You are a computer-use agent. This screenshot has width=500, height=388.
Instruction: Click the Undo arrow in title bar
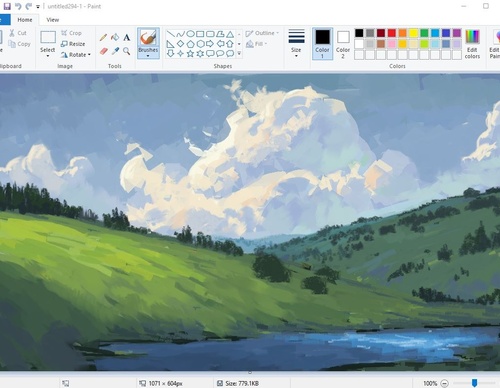(18, 6)
